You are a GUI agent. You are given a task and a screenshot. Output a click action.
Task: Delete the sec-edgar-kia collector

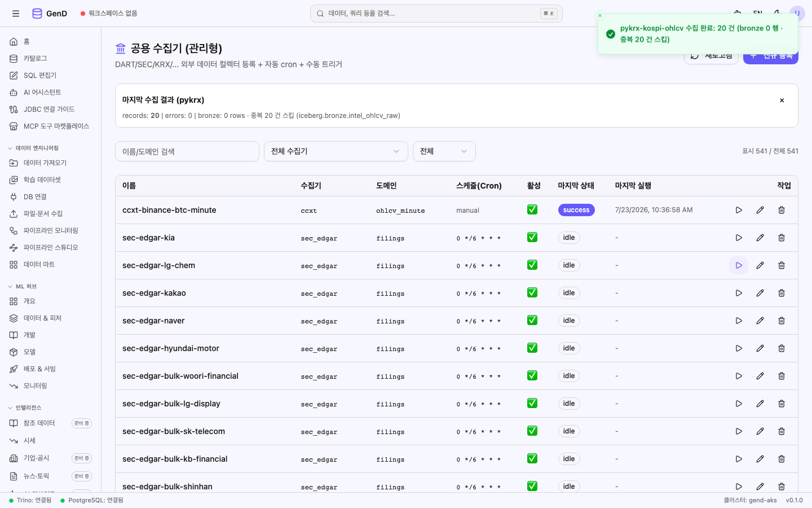click(x=782, y=238)
